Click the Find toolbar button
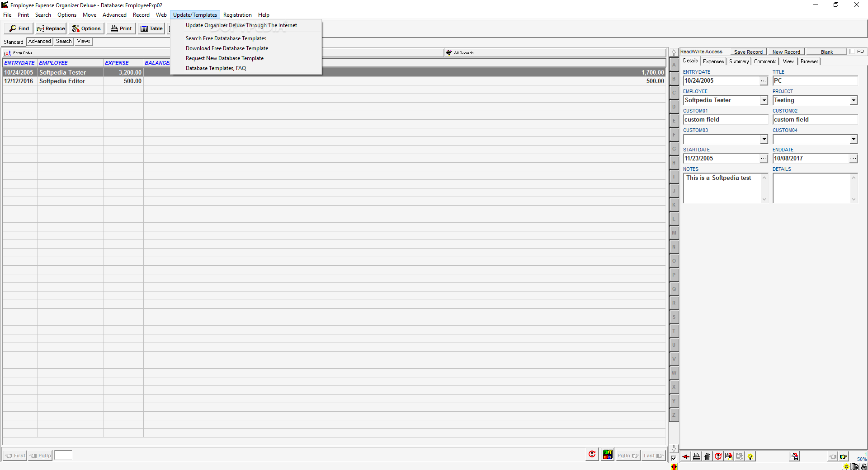Viewport: 868px width, 470px height. 19,28
